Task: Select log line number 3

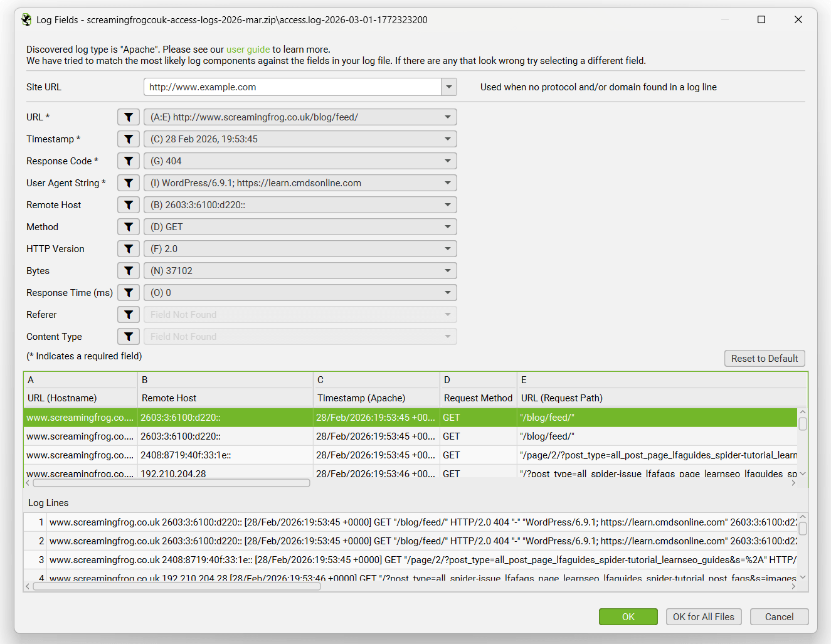Action: (410, 560)
